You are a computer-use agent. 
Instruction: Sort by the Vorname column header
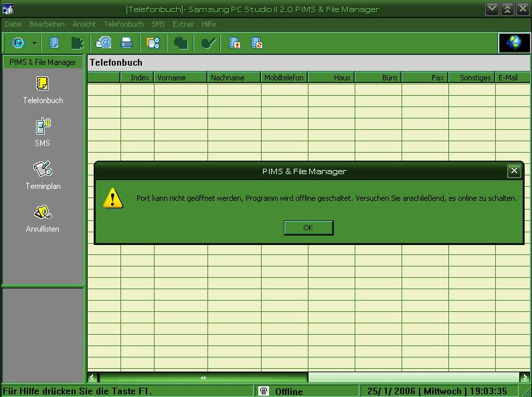point(181,78)
